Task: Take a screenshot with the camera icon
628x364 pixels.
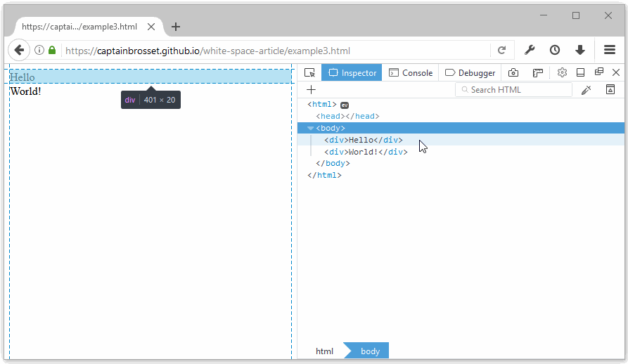Action: tap(513, 72)
